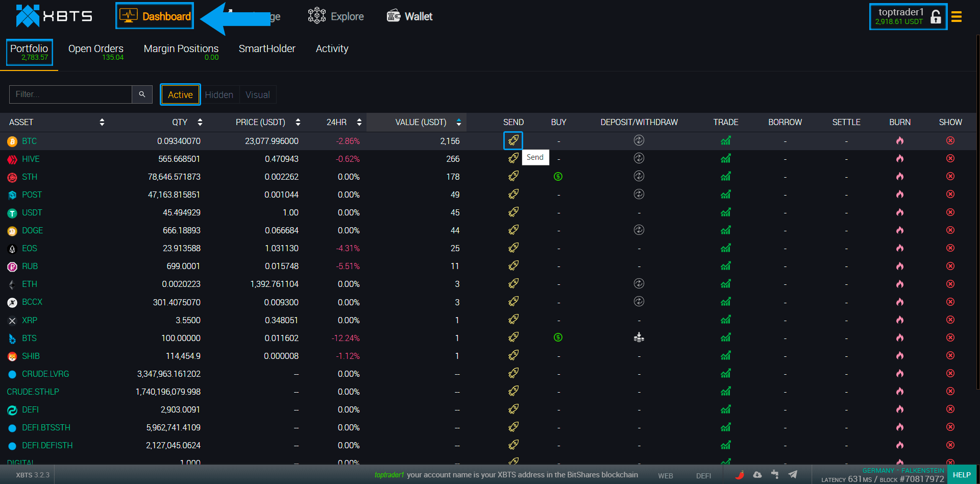Viewport: 980px width, 484px height.
Task: Open the DEFI.BTSSTH asset link
Action: tap(46, 427)
